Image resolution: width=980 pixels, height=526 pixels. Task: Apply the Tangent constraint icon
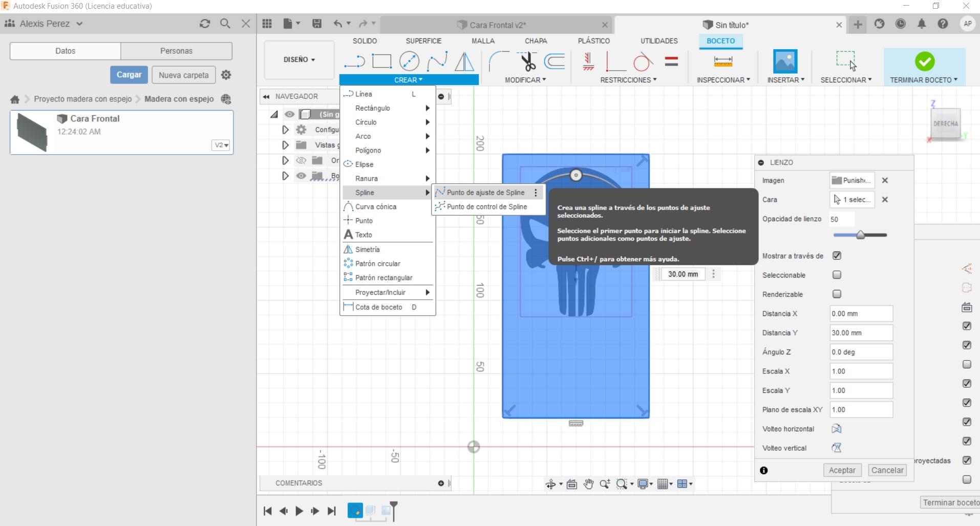coord(643,61)
